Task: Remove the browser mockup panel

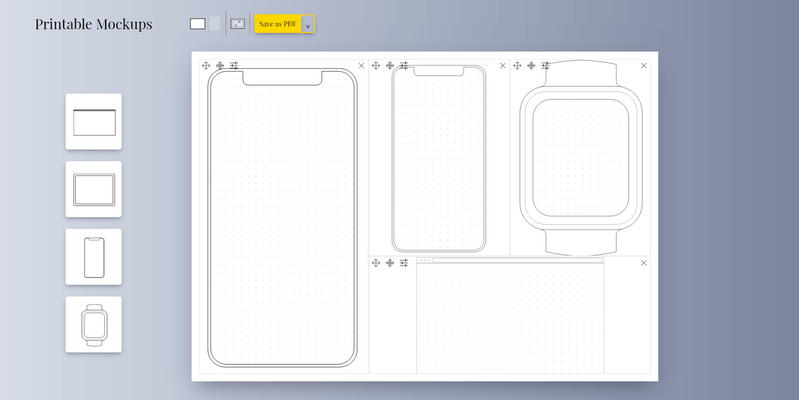Action: pyautogui.click(x=643, y=263)
